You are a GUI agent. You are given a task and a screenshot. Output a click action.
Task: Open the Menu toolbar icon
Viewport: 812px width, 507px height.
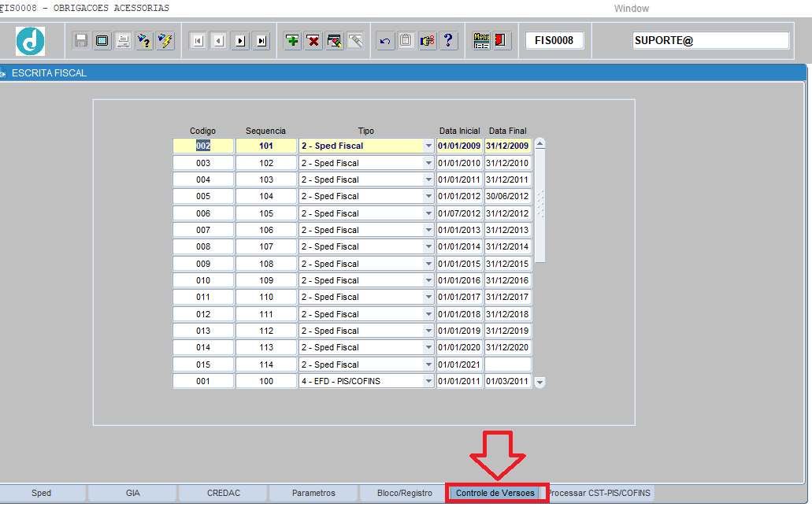point(481,40)
